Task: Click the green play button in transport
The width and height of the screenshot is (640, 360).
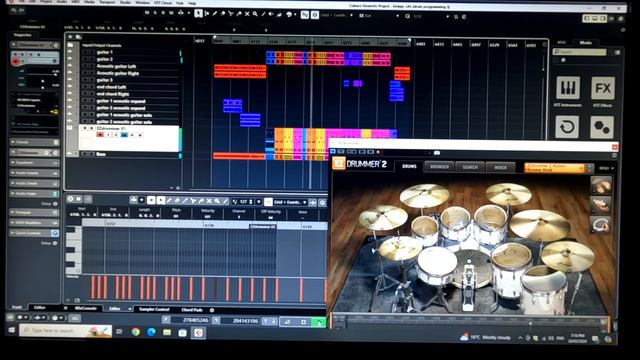Action: [320, 322]
